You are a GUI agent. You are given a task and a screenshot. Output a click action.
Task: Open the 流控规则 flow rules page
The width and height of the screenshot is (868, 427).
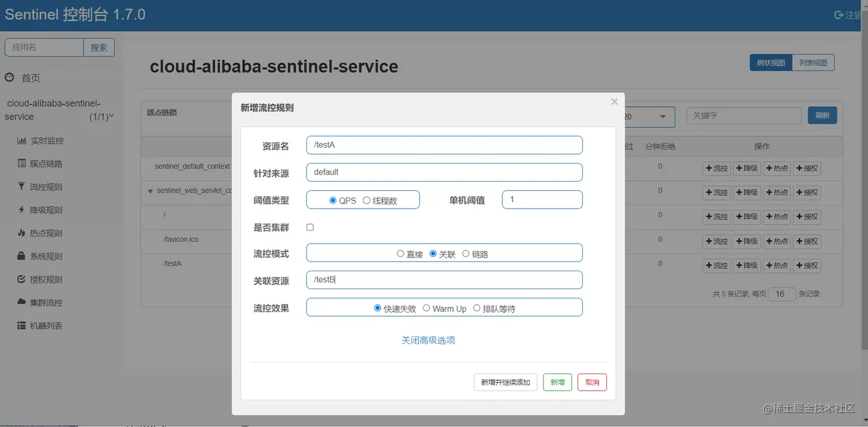coord(46,187)
